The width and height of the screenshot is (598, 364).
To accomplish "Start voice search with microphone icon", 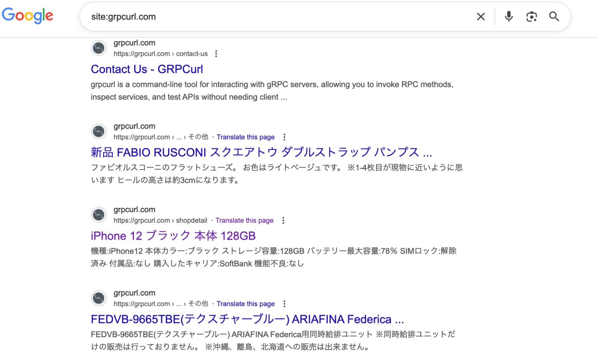I will [508, 17].
